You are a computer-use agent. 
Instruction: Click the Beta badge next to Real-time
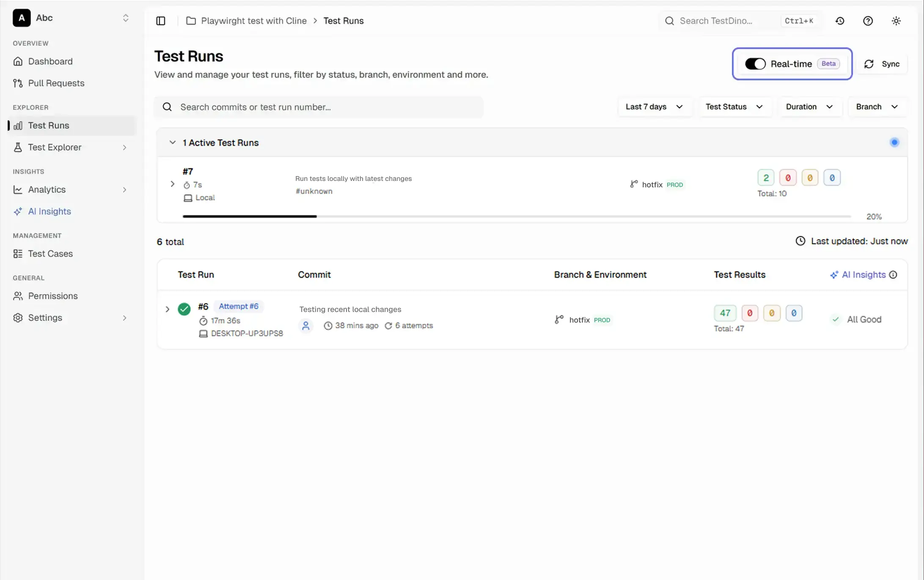click(828, 64)
